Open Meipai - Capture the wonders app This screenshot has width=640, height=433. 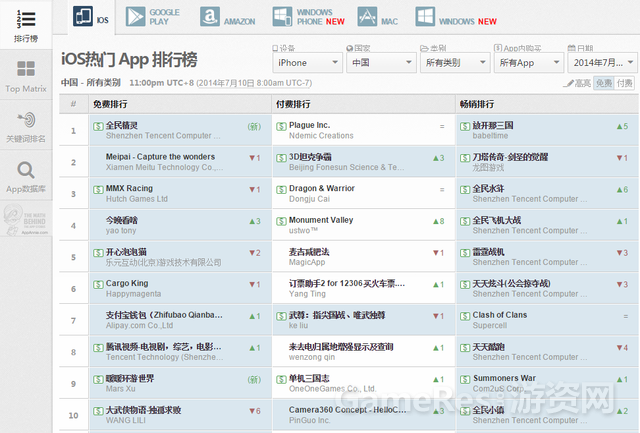pos(160,157)
